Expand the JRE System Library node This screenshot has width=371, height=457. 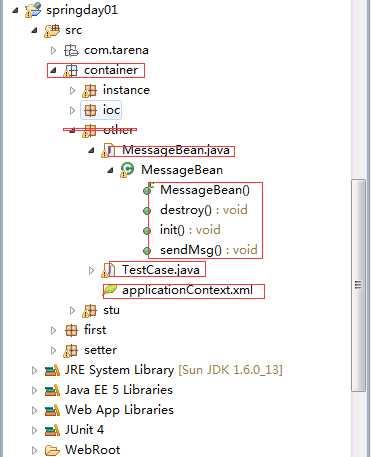34,370
